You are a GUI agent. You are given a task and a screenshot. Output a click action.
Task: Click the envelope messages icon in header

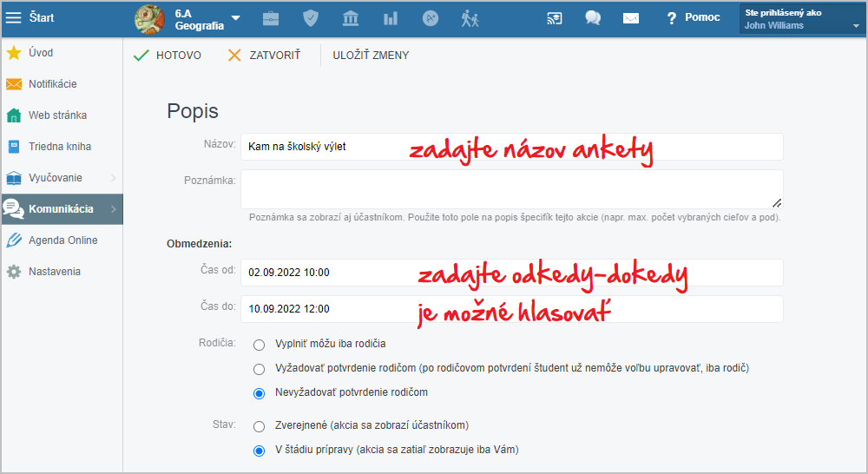point(631,18)
